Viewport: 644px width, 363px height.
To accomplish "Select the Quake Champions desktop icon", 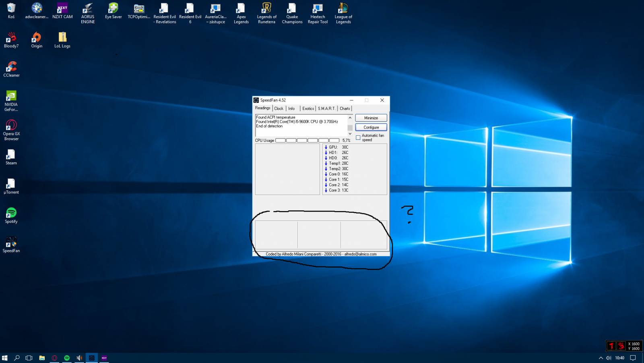I will [292, 13].
